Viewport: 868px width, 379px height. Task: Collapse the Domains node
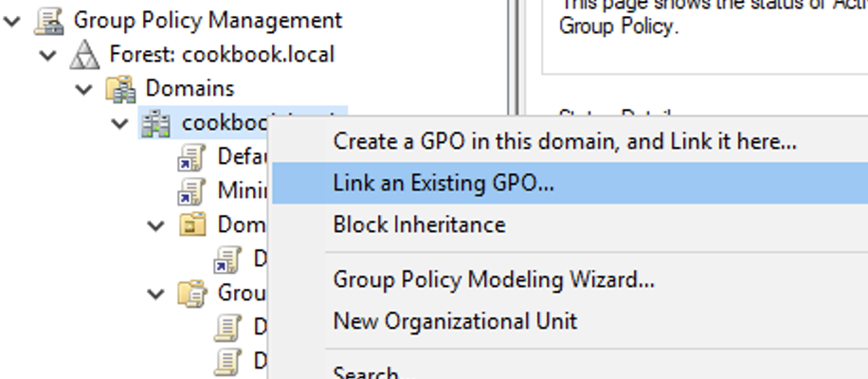click(x=84, y=89)
